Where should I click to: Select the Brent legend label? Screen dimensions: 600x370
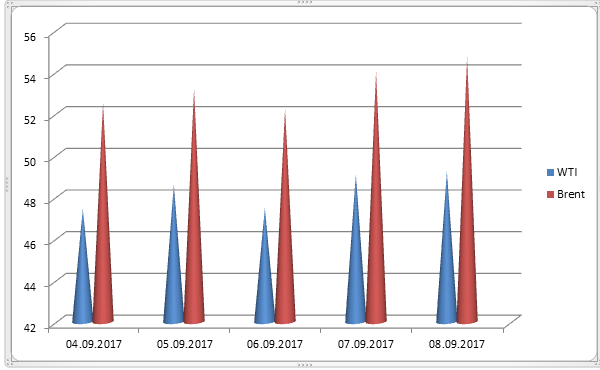coord(571,194)
